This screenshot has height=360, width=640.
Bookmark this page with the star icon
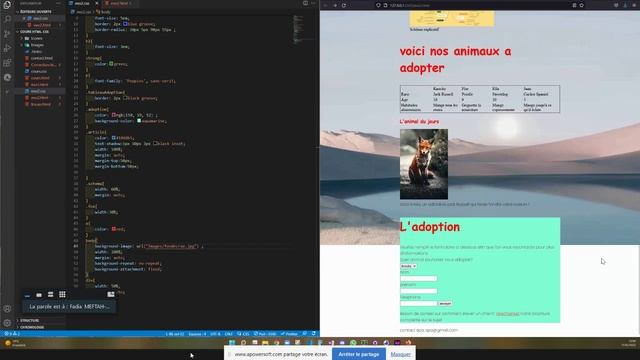[x=582, y=5]
